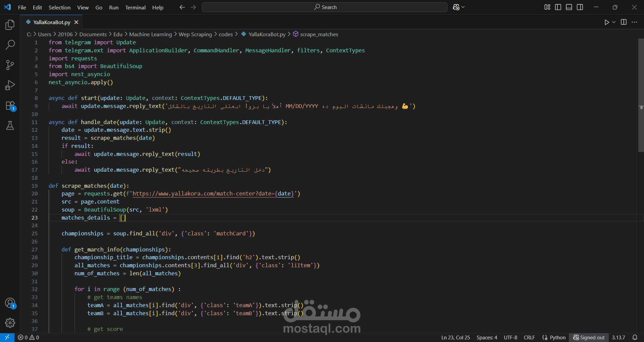Split the editor to the right
This screenshot has width=644, height=342.
[x=624, y=22]
